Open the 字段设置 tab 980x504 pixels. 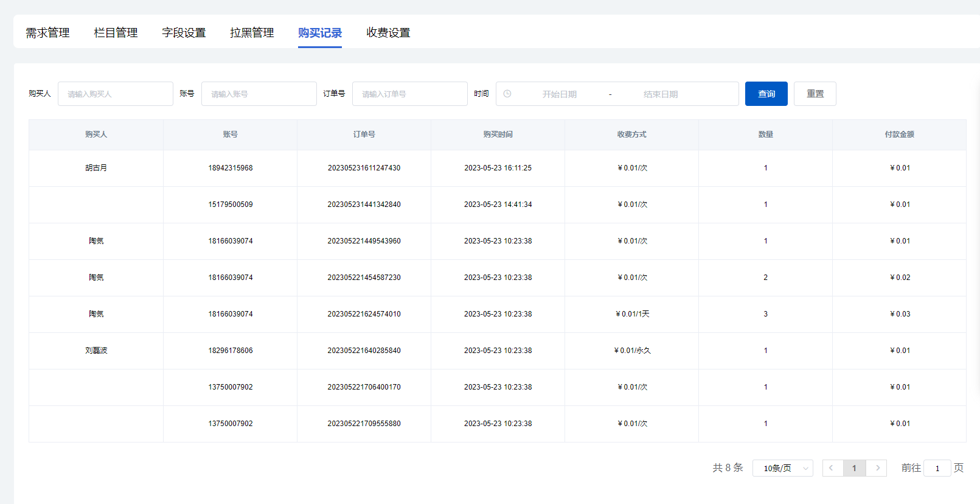[184, 33]
